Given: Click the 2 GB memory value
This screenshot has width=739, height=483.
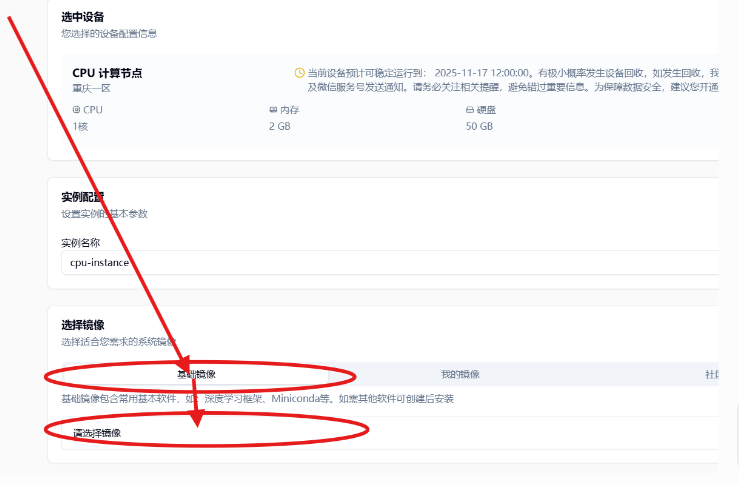Looking at the screenshot, I should tap(280, 127).
